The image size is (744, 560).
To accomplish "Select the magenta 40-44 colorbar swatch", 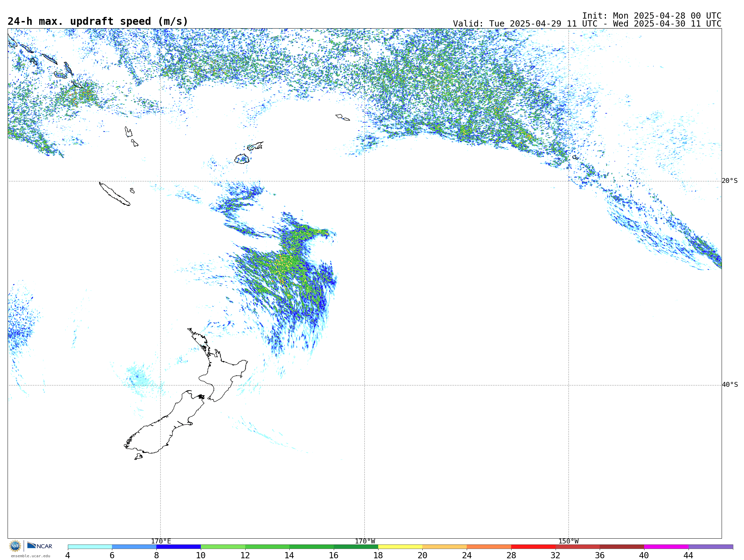I will click(666, 547).
